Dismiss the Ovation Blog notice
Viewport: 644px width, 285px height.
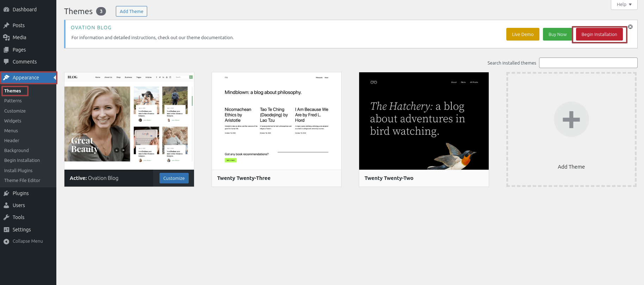click(630, 27)
